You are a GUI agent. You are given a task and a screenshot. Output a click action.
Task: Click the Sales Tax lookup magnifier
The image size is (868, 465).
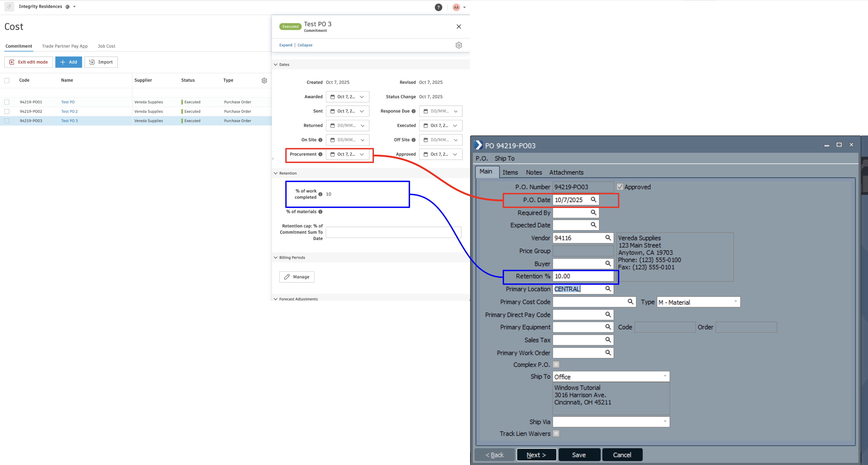click(x=608, y=340)
